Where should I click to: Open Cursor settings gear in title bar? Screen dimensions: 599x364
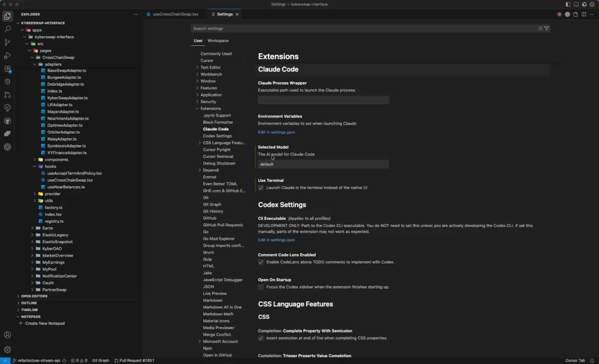(592, 4)
